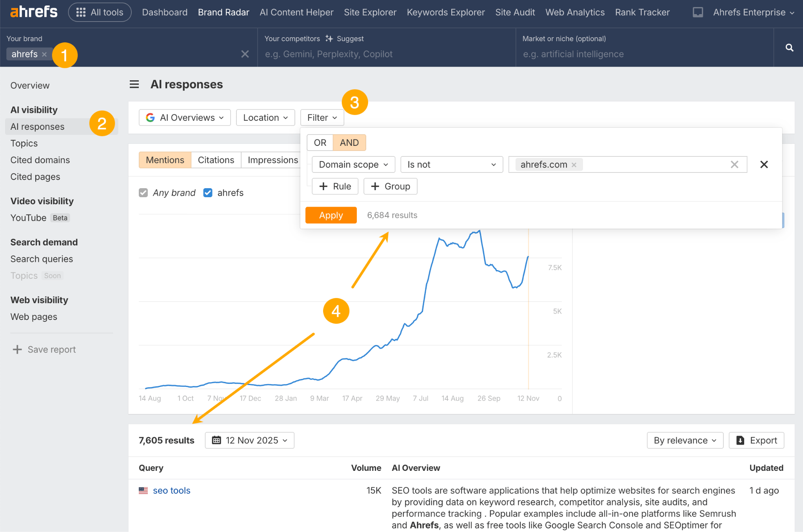The image size is (803, 532).
Task: Switch the filter logic to OR
Action: pyautogui.click(x=320, y=142)
